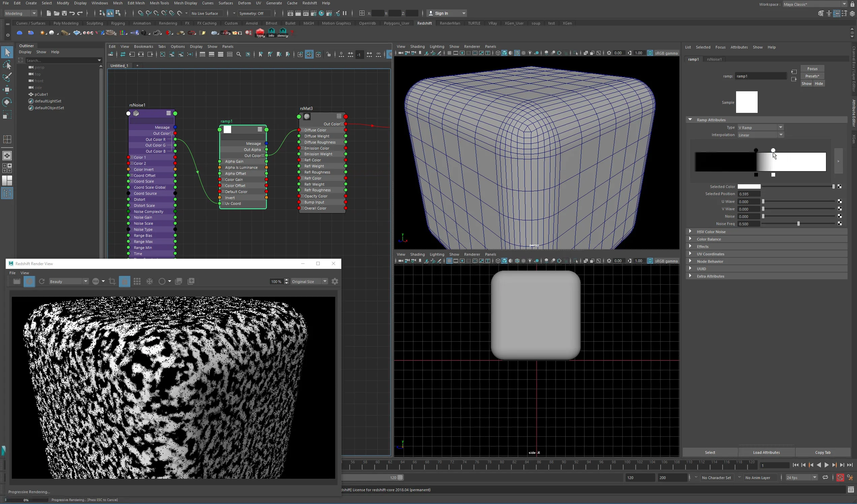This screenshot has height=504, width=857.
Task: Open the Interpolation dropdown set to Linear
Action: coord(760,135)
